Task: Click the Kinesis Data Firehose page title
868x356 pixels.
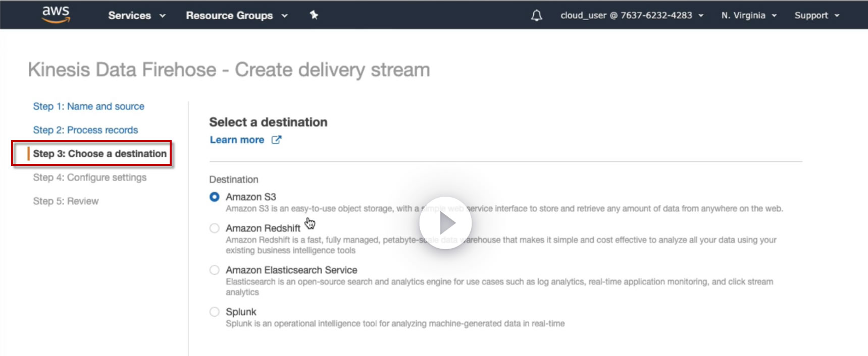Action: pos(229,70)
